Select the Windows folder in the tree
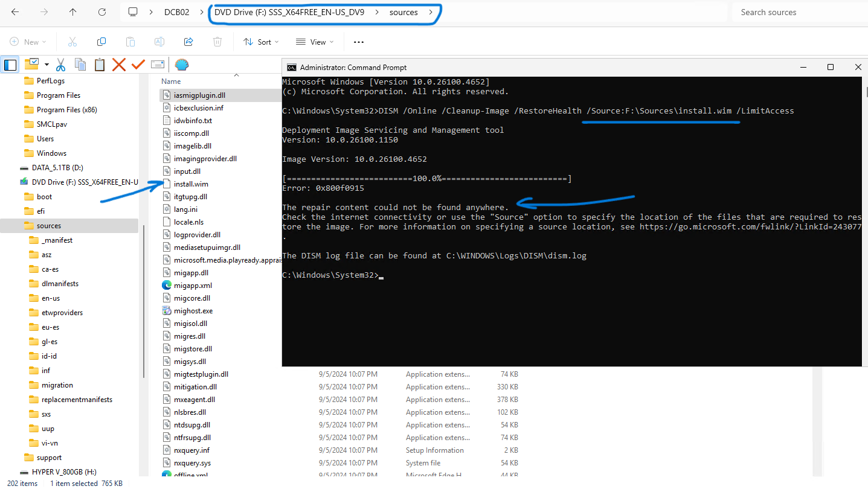The width and height of the screenshot is (868, 489). tap(51, 153)
